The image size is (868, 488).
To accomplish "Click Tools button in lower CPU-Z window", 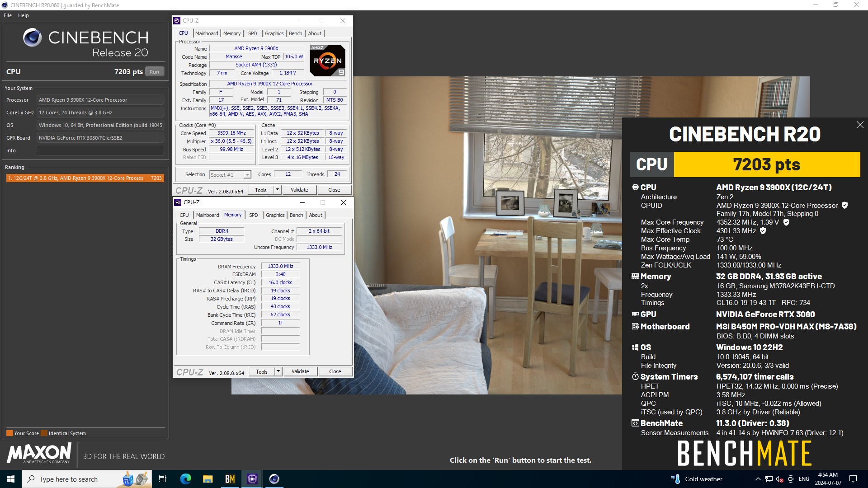I will click(262, 372).
